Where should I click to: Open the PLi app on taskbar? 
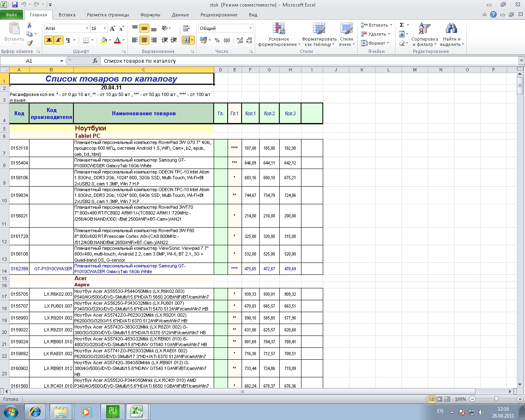[x=112, y=411]
